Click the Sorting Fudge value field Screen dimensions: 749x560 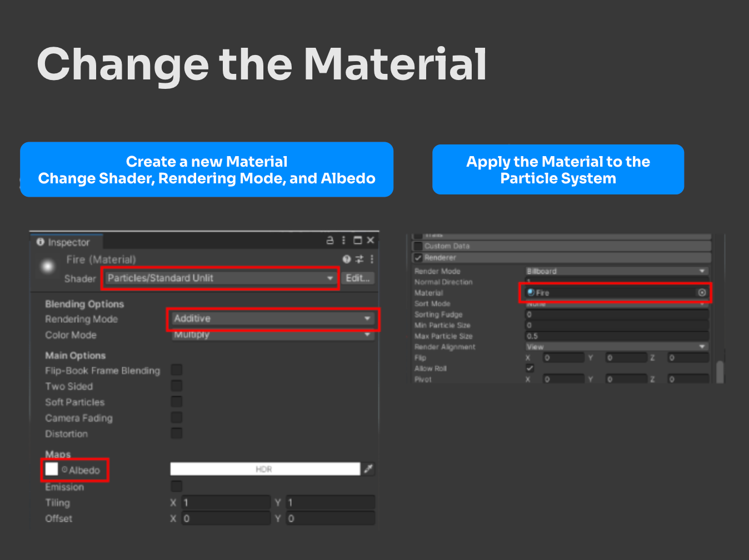click(x=617, y=314)
